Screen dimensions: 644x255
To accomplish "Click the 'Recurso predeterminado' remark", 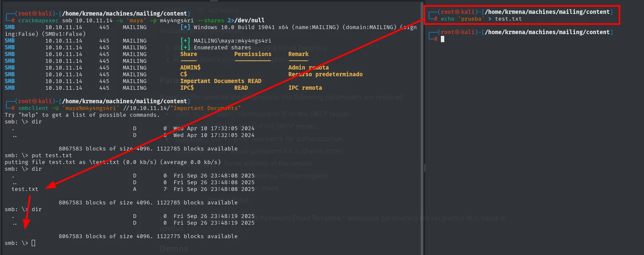I will coord(325,74).
